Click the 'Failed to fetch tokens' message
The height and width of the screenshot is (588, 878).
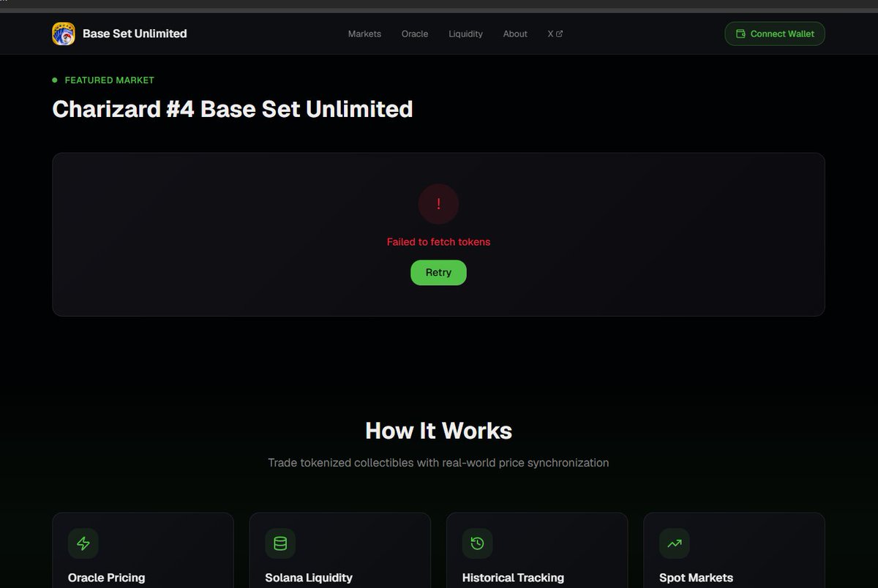click(x=438, y=241)
